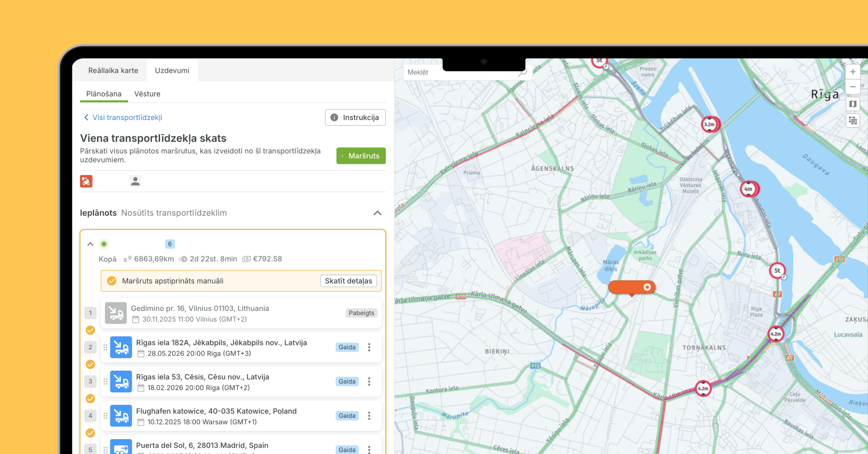Click the orange check circle below stop 3
This screenshot has height=454, width=868.
(x=90, y=399)
